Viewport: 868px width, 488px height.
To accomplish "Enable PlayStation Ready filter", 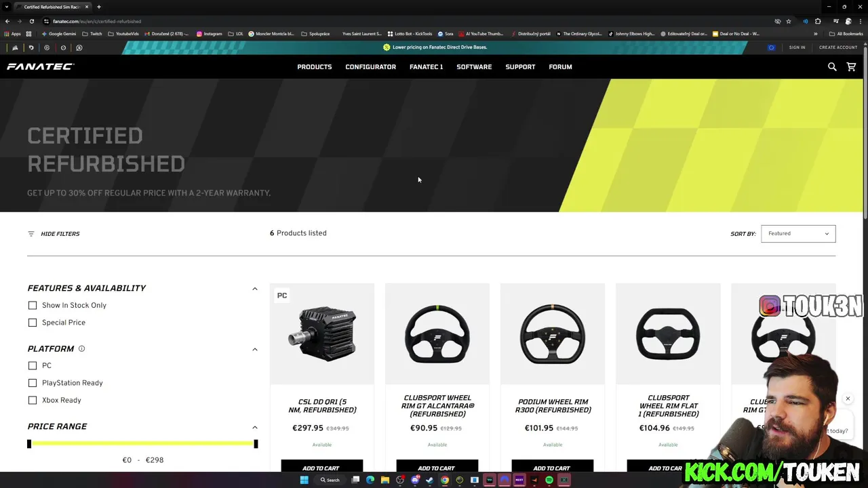I will (33, 383).
